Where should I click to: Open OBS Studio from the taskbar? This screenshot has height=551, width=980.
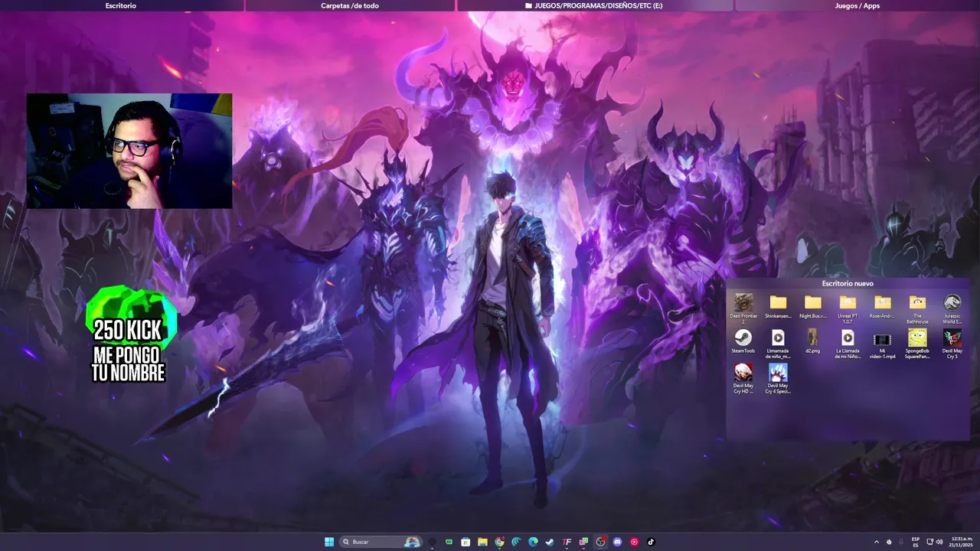pos(600,542)
